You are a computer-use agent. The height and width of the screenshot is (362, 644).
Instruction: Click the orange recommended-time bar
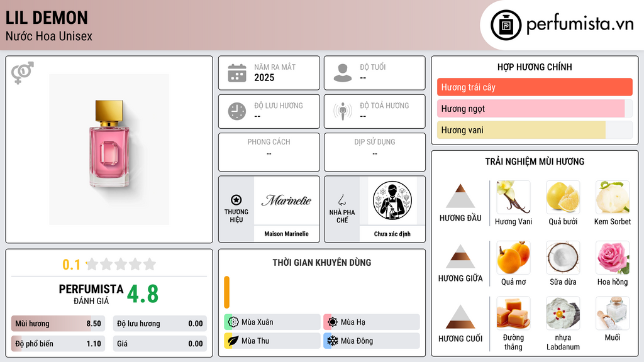tap(226, 292)
